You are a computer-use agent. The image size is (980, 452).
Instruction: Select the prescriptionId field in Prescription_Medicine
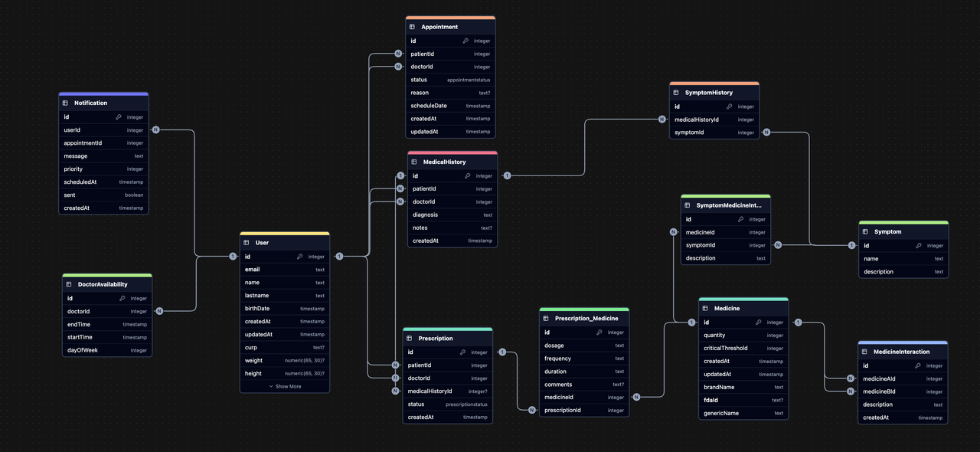pyautogui.click(x=584, y=410)
